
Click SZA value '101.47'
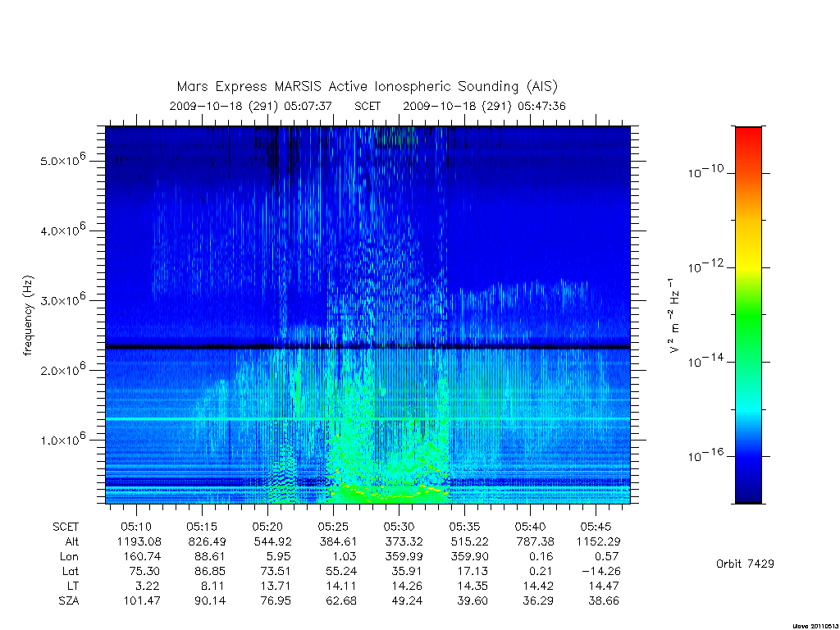(x=142, y=601)
